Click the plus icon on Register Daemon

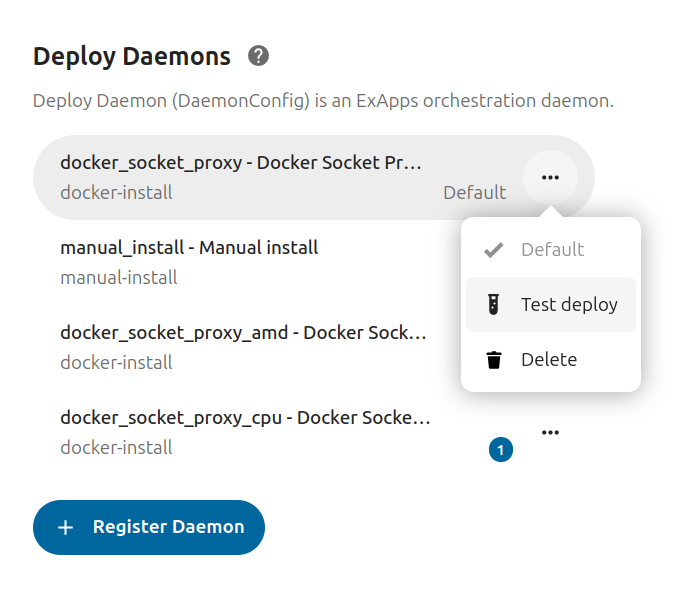[66, 527]
